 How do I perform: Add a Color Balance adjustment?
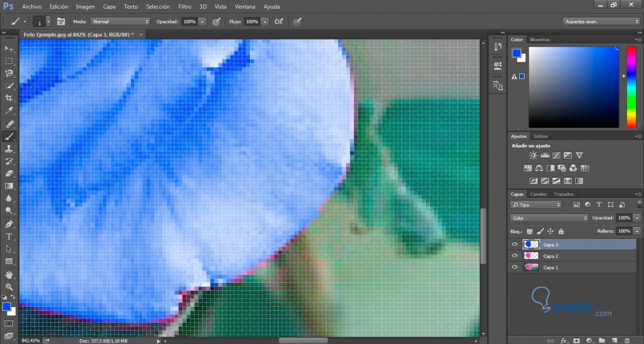click(539, 168)
